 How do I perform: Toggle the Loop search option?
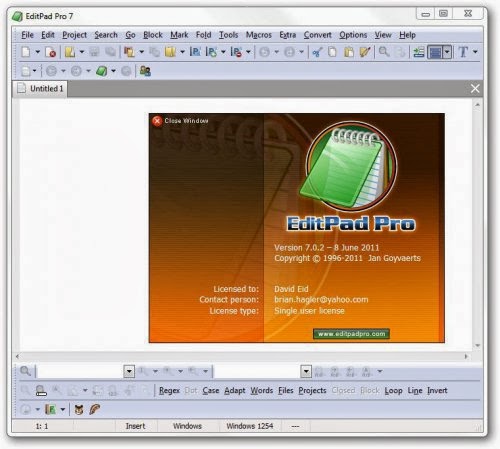point(393,390)
